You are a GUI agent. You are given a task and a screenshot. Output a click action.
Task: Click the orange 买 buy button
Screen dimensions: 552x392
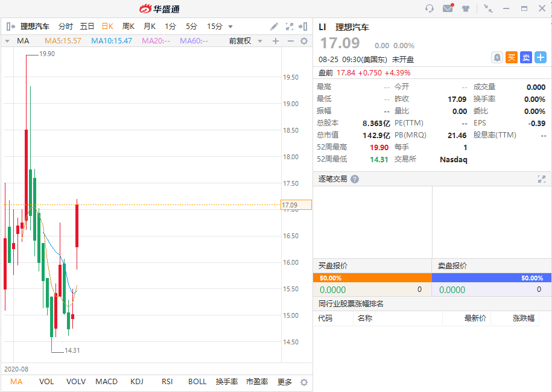tap(511, 57)
